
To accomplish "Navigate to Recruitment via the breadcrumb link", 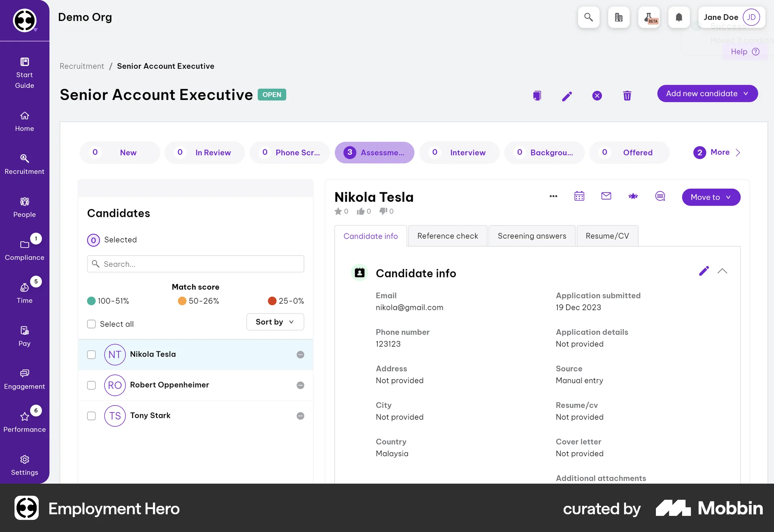I will point(81,66).
